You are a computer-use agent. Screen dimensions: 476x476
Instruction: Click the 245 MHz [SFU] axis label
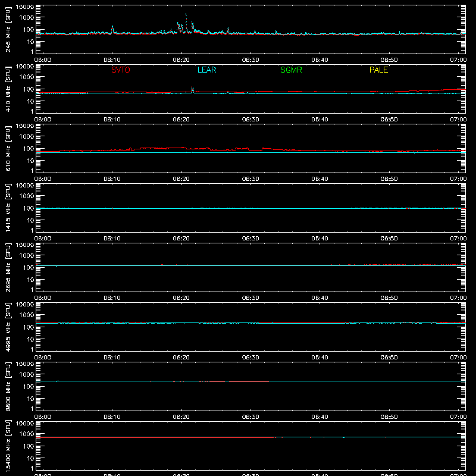click(8, 29)
